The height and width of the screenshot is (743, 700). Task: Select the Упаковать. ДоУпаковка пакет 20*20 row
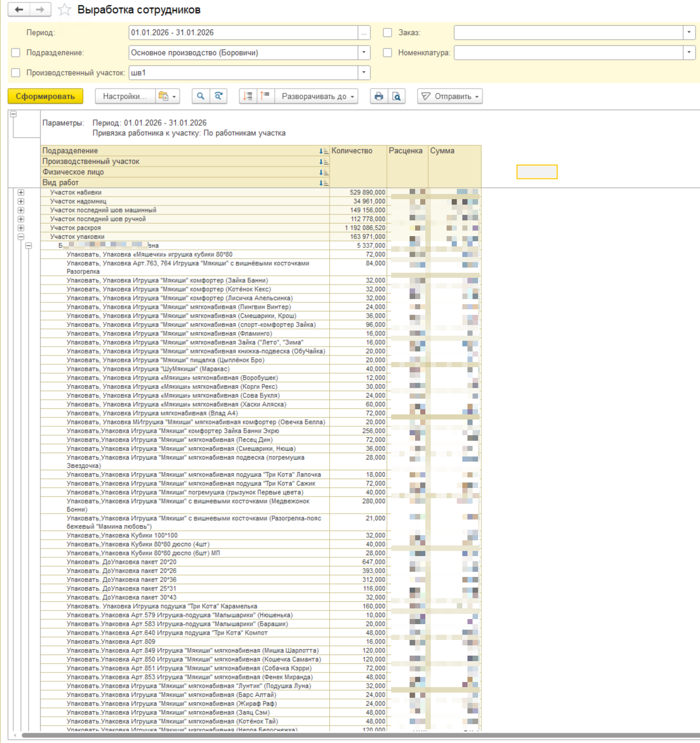tap(185, 562)
